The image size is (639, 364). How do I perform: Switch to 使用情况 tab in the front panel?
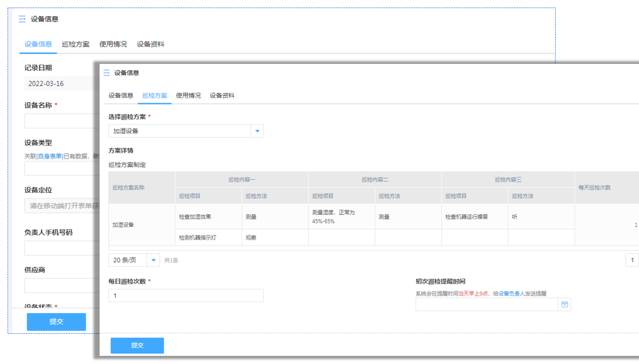[189, 96]
